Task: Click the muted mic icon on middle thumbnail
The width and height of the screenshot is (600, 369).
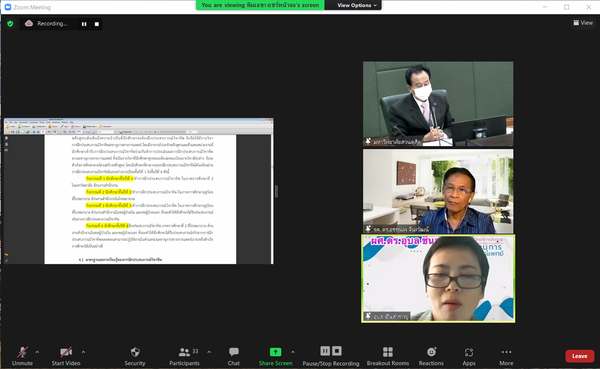Action: click(x=368, y=229)
